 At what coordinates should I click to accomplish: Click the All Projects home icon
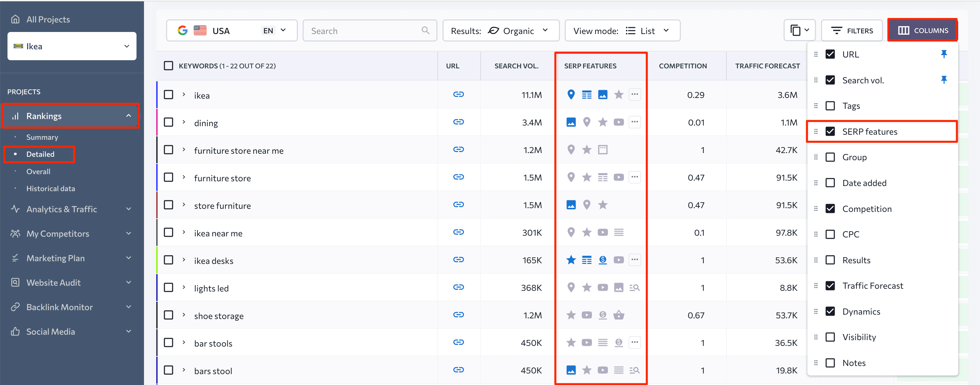coord(15,19)
